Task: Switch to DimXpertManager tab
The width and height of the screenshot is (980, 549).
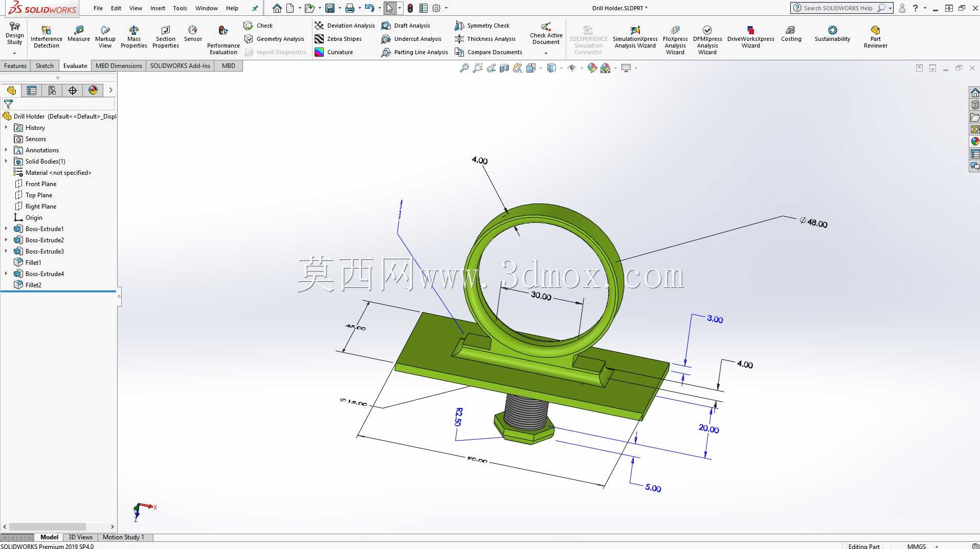Action: 73,90
